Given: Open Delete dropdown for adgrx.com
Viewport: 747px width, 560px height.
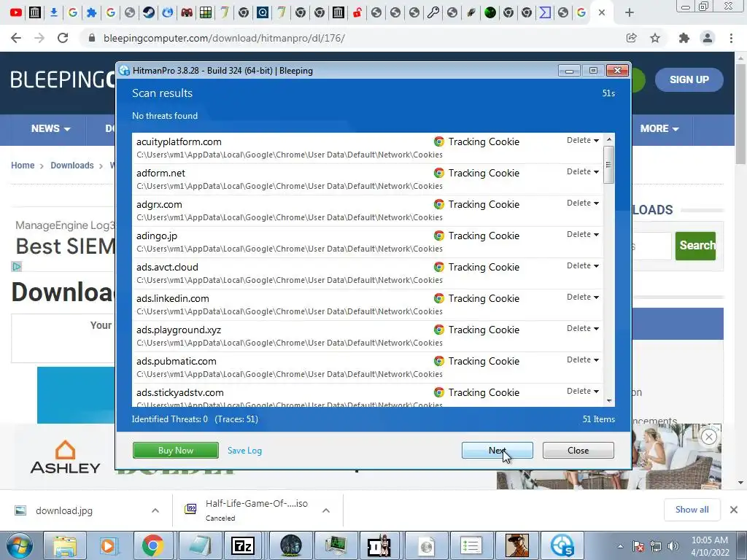Looking at the screenshot, I should pyautogui.click(x=583, y=203).
